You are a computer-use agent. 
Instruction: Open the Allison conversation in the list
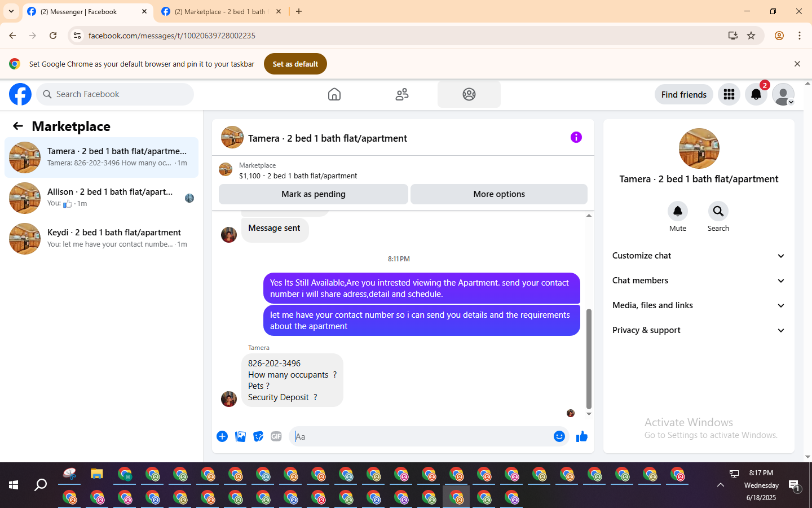click(x=101, y=198)
